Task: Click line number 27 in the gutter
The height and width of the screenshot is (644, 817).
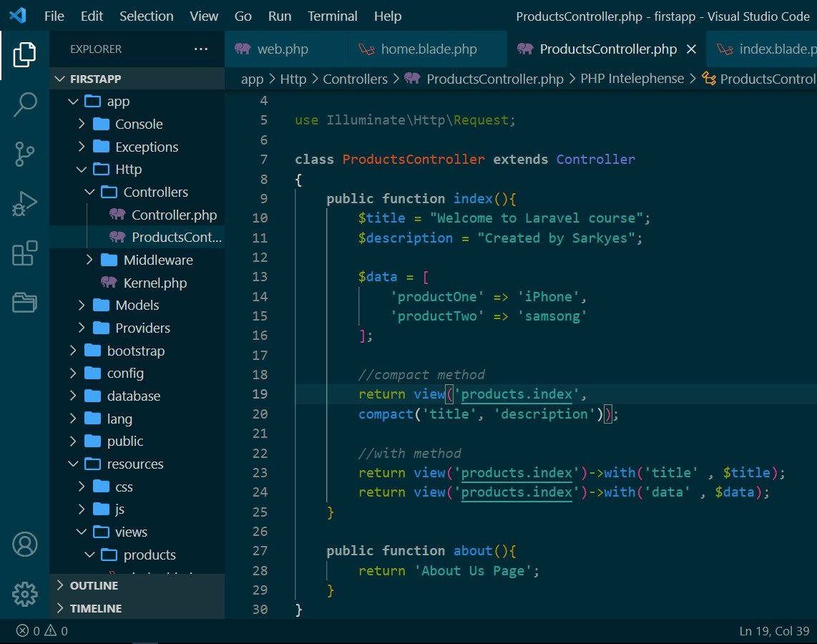Action: tap(260, 551)
